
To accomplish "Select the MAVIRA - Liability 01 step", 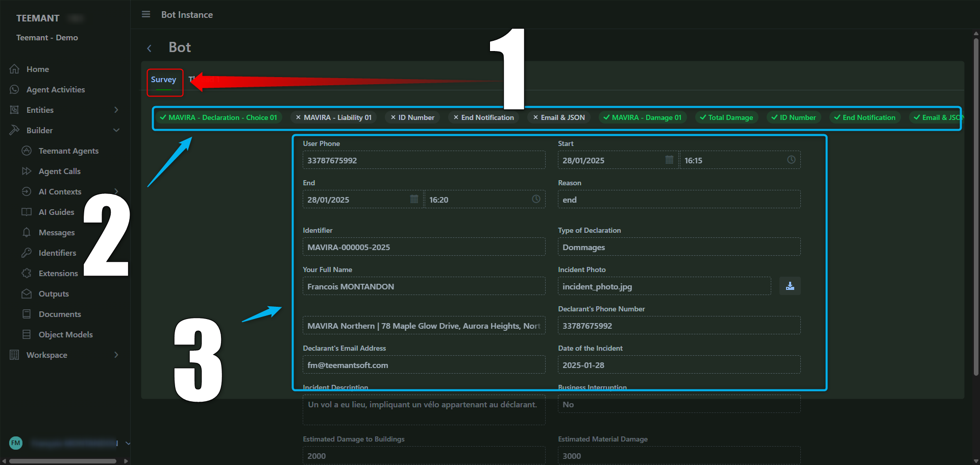I will pyautogui.click(x=334, y=118).
